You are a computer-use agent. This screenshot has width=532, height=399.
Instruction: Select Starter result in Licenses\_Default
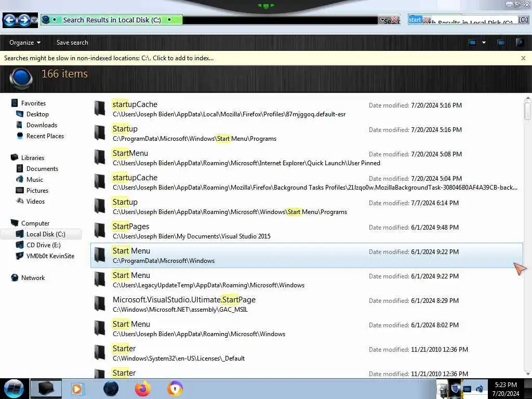click(307, 353)
